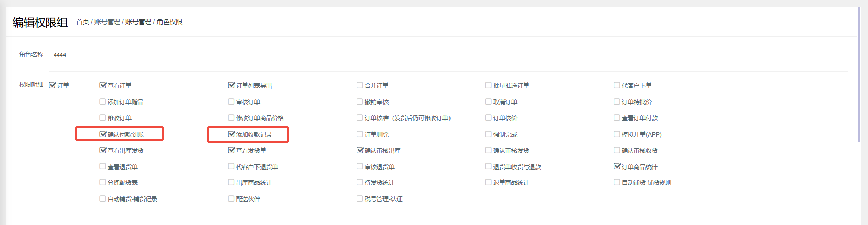Screen dimensions: 868x225
Task: Enable 查看订单付款 permission
Action: point(617,118)
